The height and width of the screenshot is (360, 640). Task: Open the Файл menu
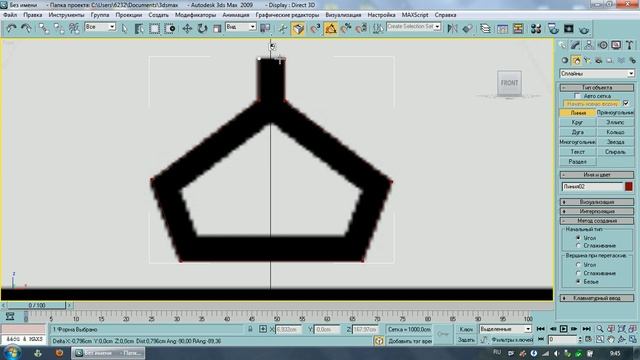click(10, 15)
